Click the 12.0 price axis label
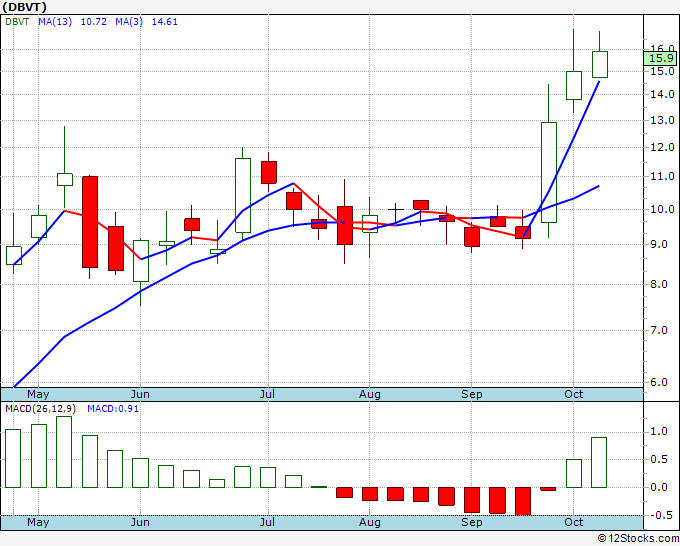Viewport: 680px width, 546px height. tap(662, 147)
